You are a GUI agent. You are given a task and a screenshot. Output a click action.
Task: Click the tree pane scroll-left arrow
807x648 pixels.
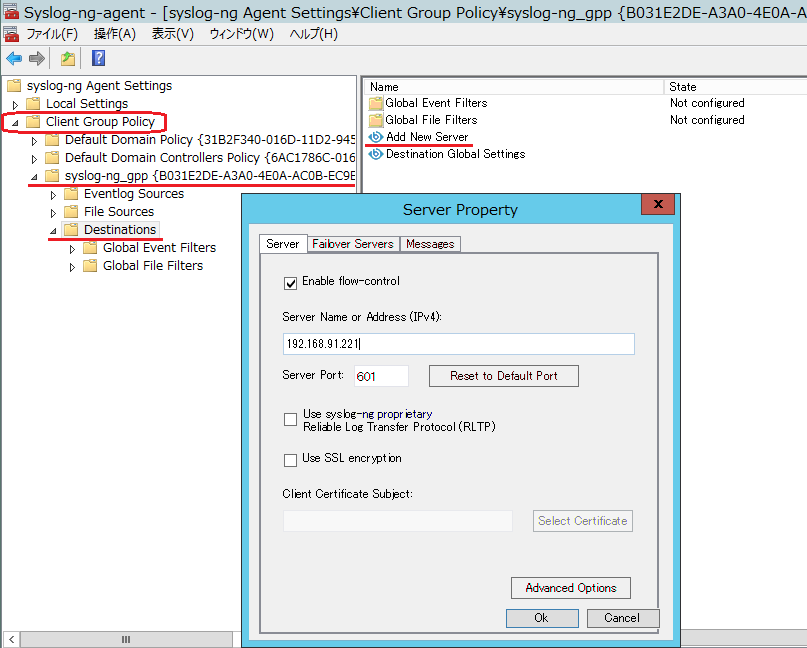[x=11, y=640]
